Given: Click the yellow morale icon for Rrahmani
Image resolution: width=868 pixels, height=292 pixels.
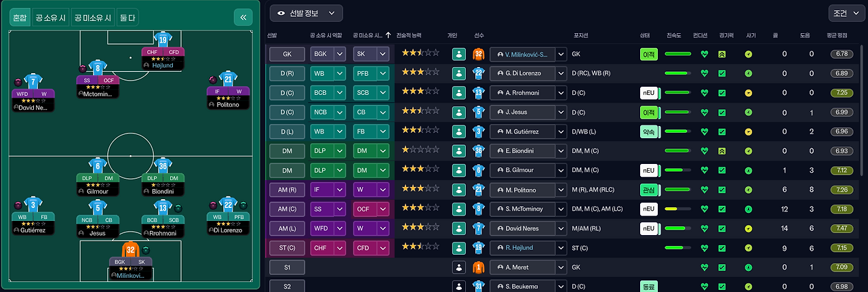Looking at the screenshot, I should point(748,92).
